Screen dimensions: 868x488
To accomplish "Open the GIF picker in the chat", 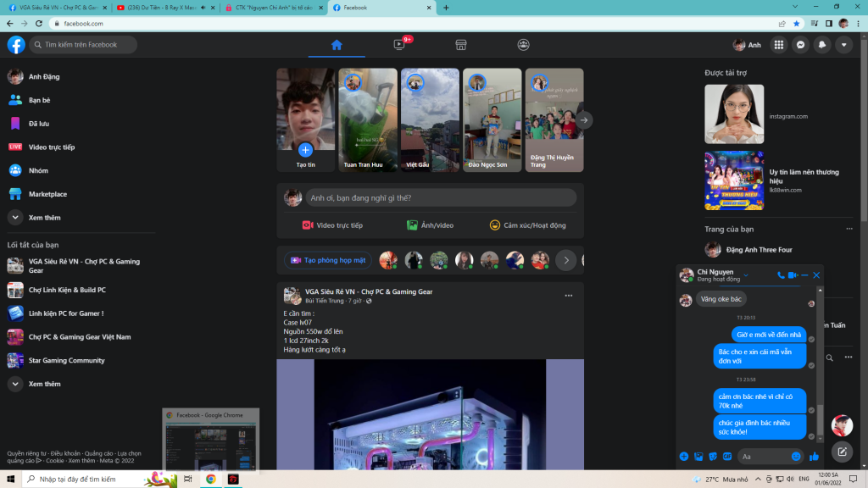I will (x=727, y=457).
